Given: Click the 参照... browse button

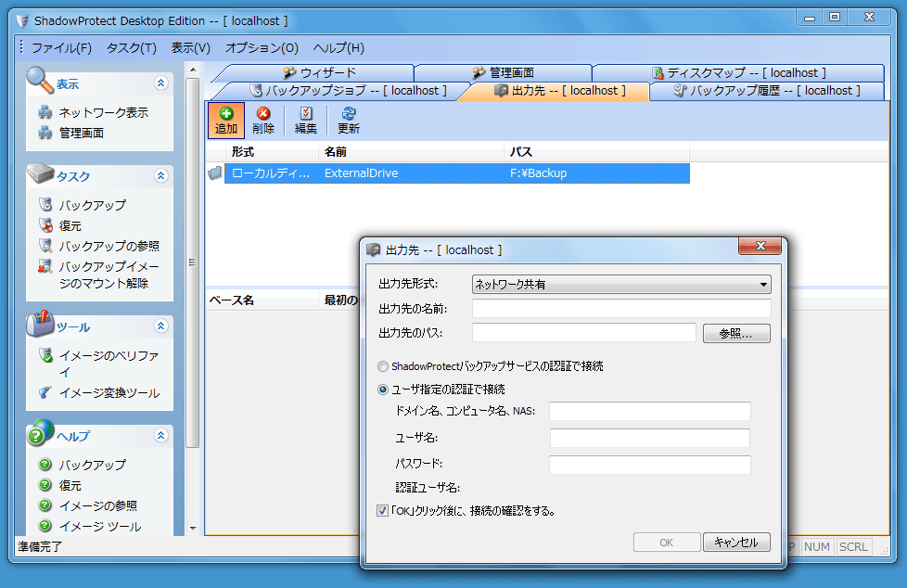Looking at the screenshot, I should coord(736,333).
